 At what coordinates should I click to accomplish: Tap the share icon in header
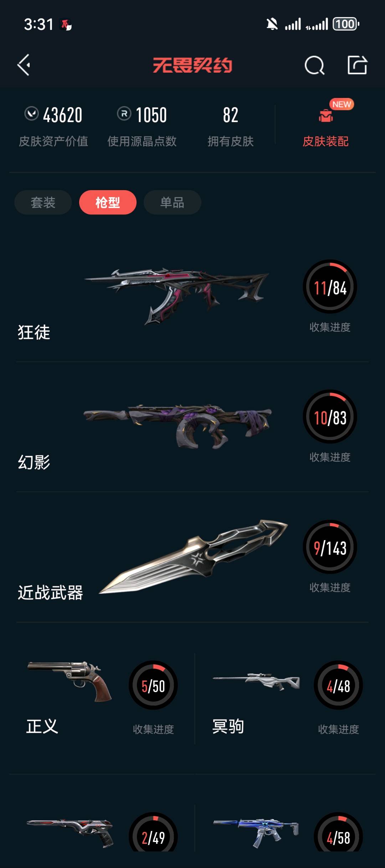(357, 65)
